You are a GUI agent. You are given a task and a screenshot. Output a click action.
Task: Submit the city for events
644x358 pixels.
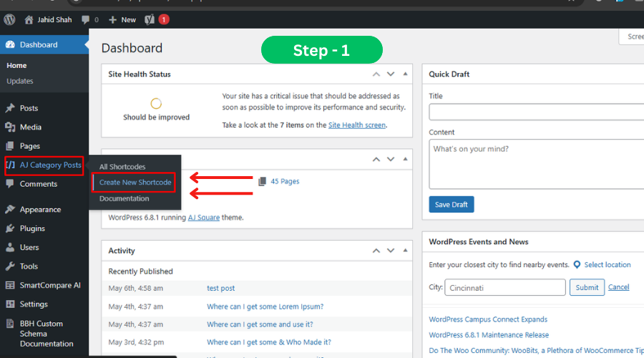point(587,287)
